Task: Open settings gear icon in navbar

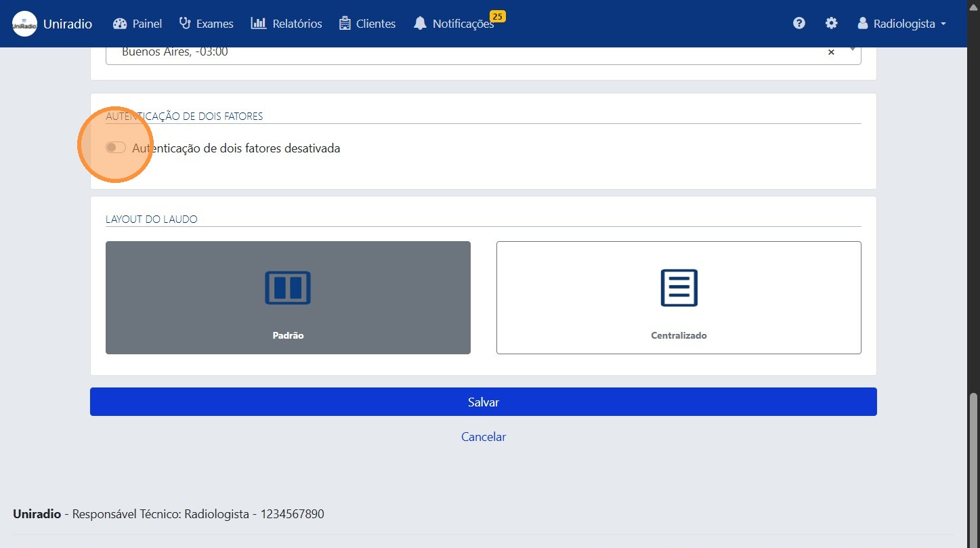Action: click(831, 24)
